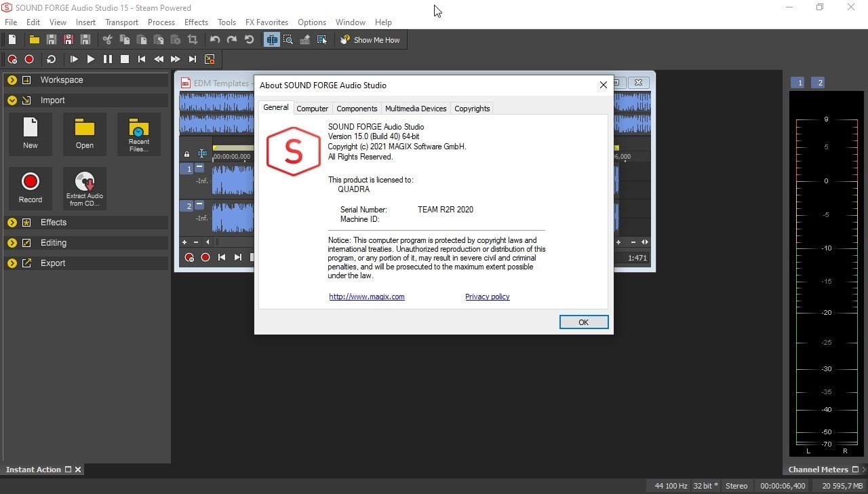Select the Event tool with cursor icon
Screen dimensions: 868x494
[x=321, y=40]
